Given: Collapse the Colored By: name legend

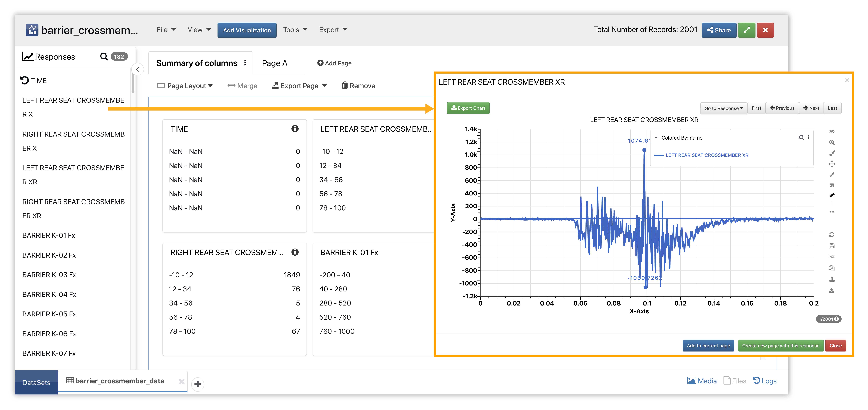Looking at the screenshot, I should (656, 138).
